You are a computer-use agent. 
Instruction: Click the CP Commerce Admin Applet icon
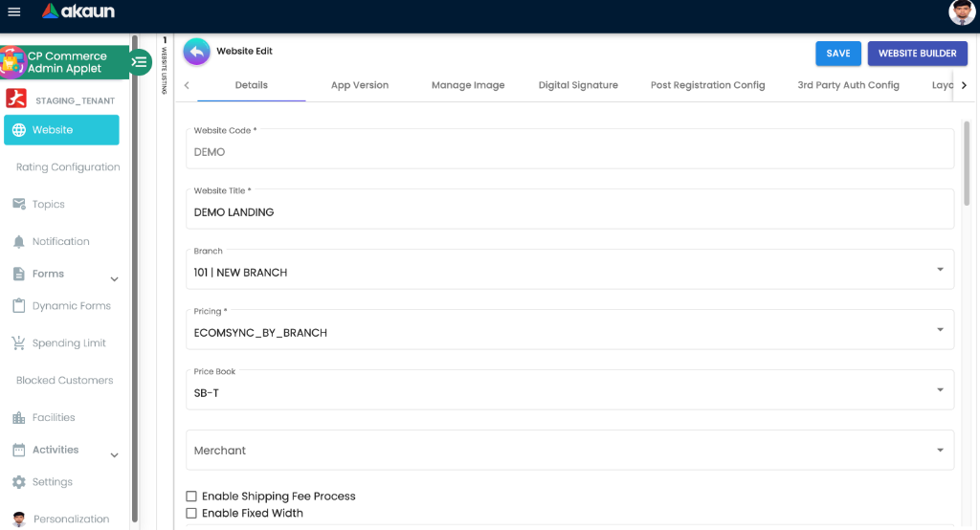click(12, 62)
